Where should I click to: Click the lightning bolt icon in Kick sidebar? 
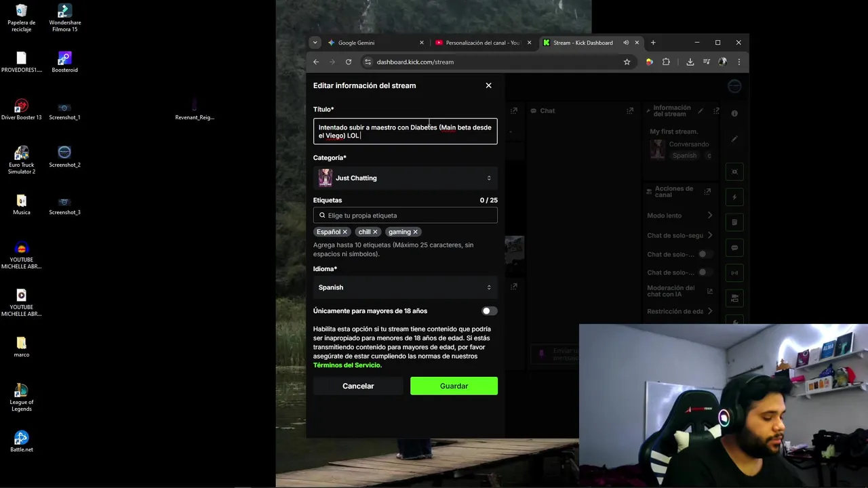(734, 197)
